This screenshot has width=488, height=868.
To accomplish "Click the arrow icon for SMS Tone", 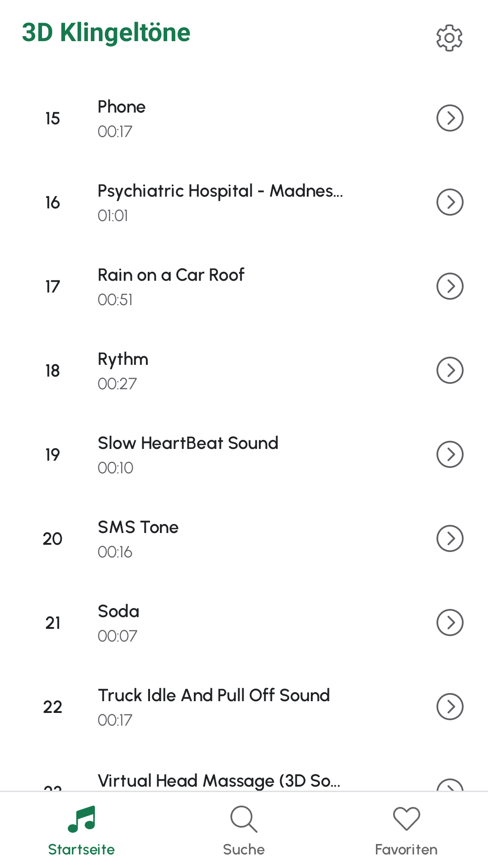I will point(450,538).
